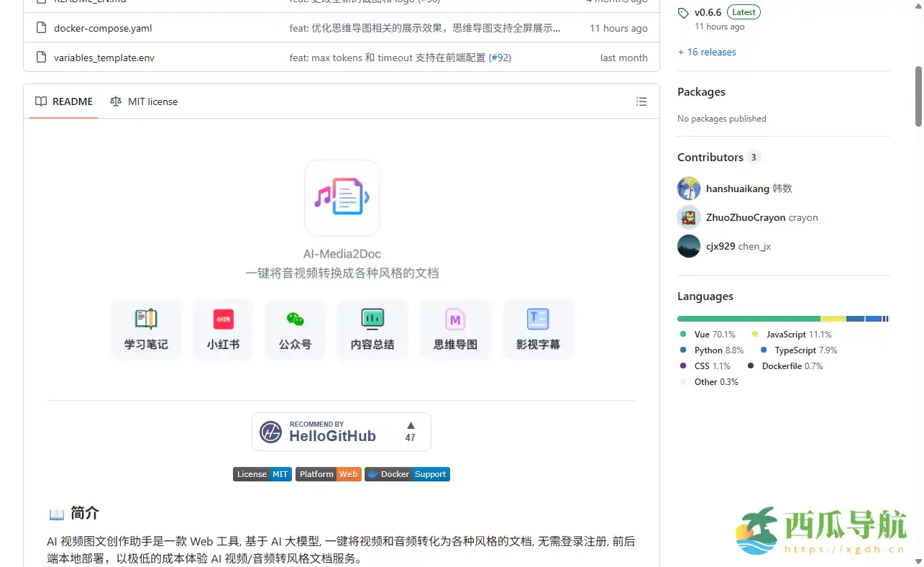Click the 小红书 red icon
Image resolution: width=924 pixels, height=567 pixels.
point(223,319)
